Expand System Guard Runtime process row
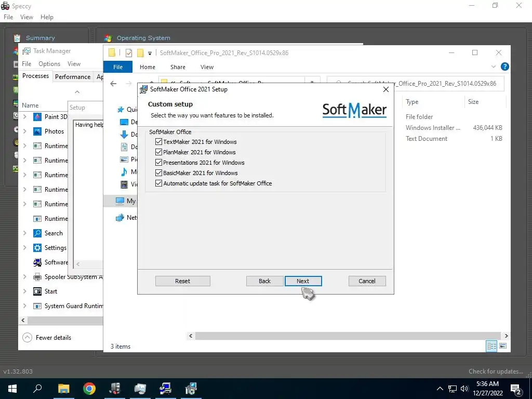The height and width of the screenshot is (399, 532). coord(25,306)
